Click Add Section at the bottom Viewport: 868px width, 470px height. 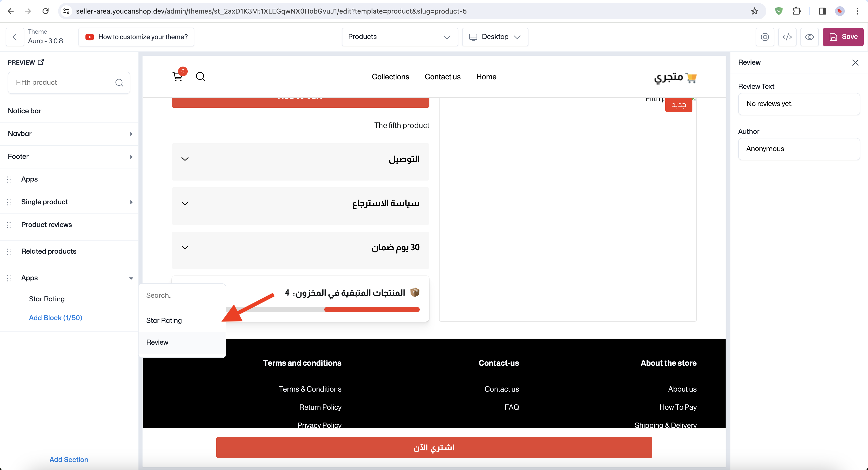tap(69, 460)
